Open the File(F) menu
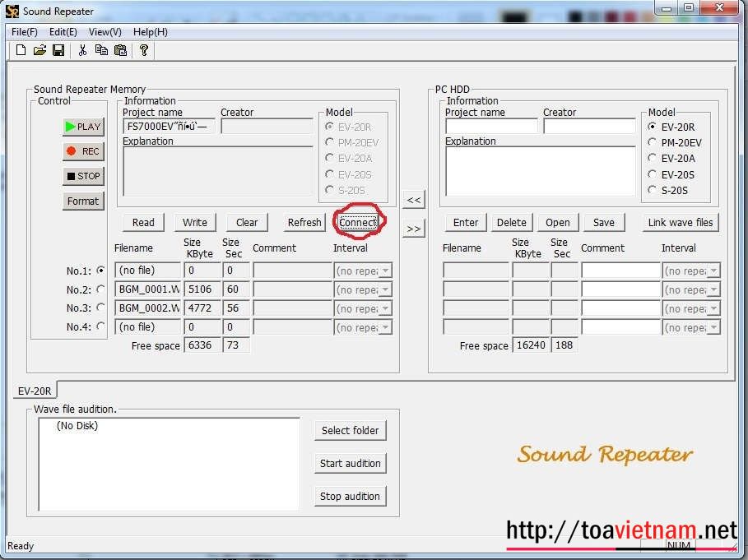The width and height of the screenshot is (748, 560). pos(25,32)
